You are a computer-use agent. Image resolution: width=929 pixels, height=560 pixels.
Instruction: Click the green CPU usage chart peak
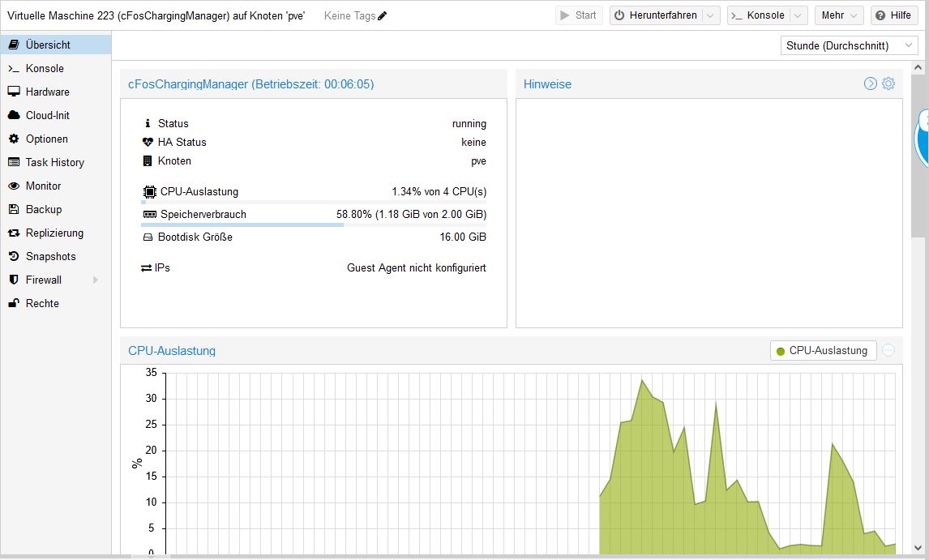pyautogui.click(x=642, y=380)
